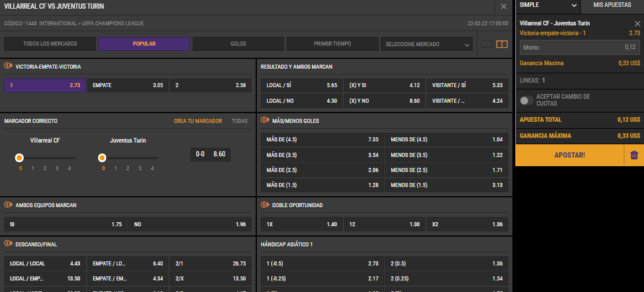
Task: Select the Popular markets tab
Action: pyautogui.click(x=144, y=44)
